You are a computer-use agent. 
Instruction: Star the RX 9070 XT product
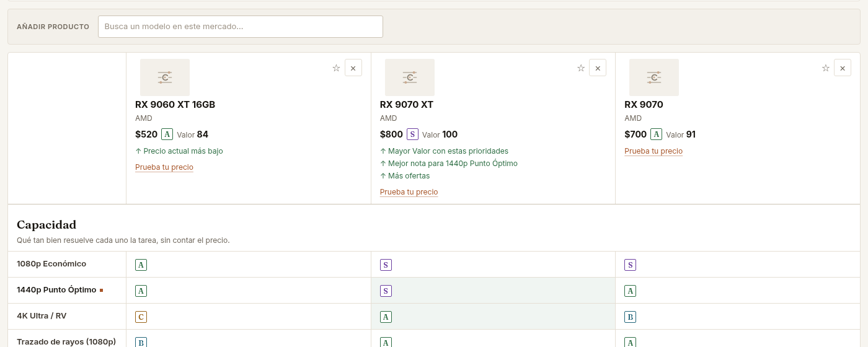click(x=581, y=68)
